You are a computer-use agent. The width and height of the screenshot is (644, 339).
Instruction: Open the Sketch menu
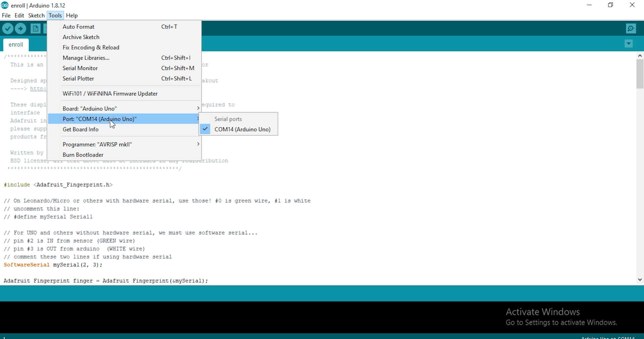[36, 15]
